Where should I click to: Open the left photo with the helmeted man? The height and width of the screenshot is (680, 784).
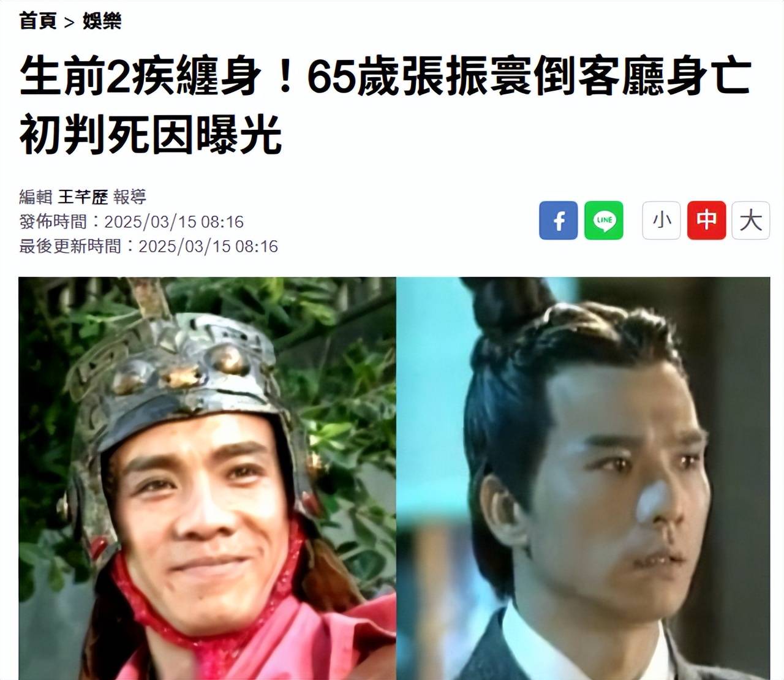[x=207, y=478]
